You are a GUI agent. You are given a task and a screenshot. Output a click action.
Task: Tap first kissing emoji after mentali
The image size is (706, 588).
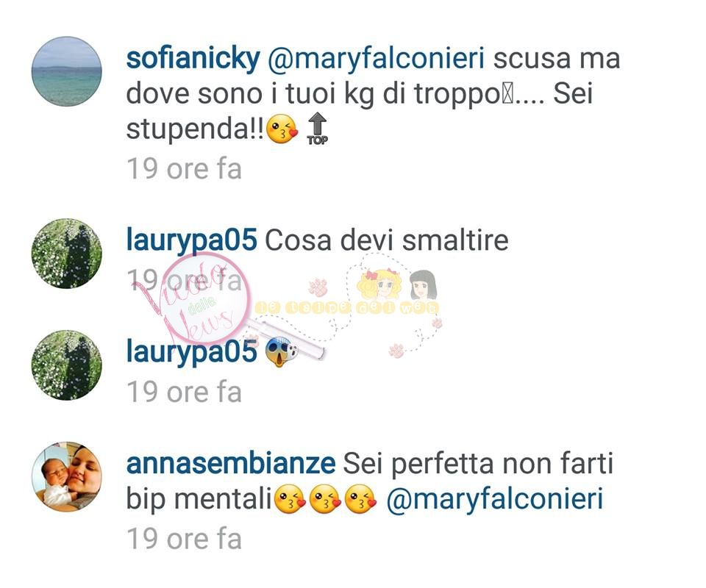(290, 499)
